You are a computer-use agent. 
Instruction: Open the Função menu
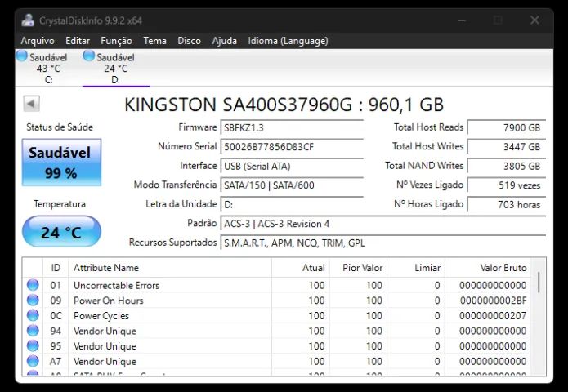116,41
